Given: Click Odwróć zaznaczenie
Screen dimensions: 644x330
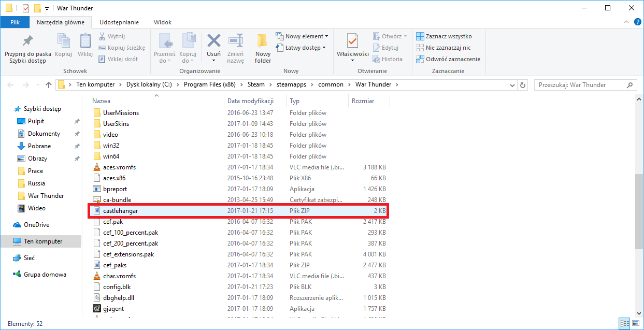Looking at the screenshot, I should coord(448,59).
